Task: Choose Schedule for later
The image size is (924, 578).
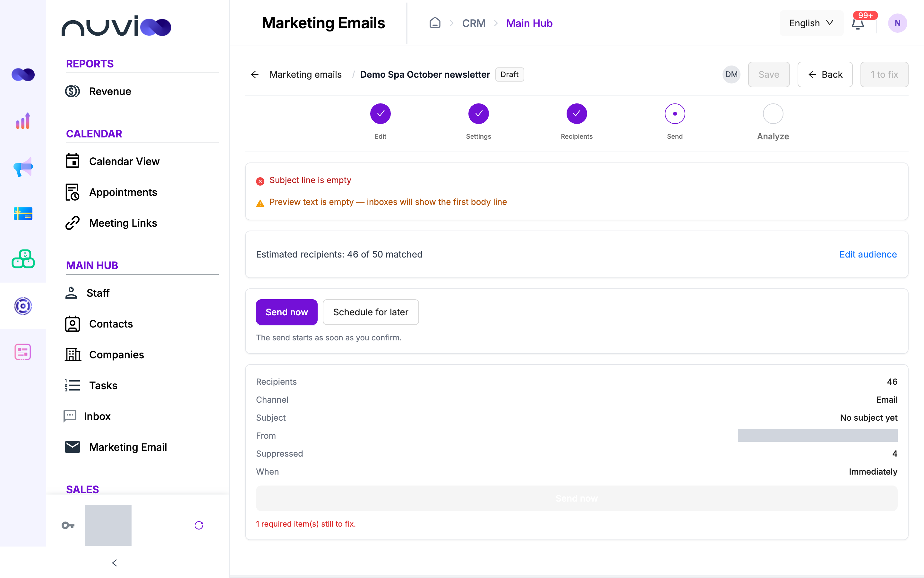Action: 370,312
